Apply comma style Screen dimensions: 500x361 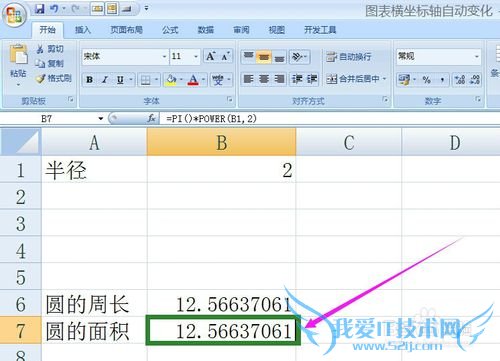442,80
